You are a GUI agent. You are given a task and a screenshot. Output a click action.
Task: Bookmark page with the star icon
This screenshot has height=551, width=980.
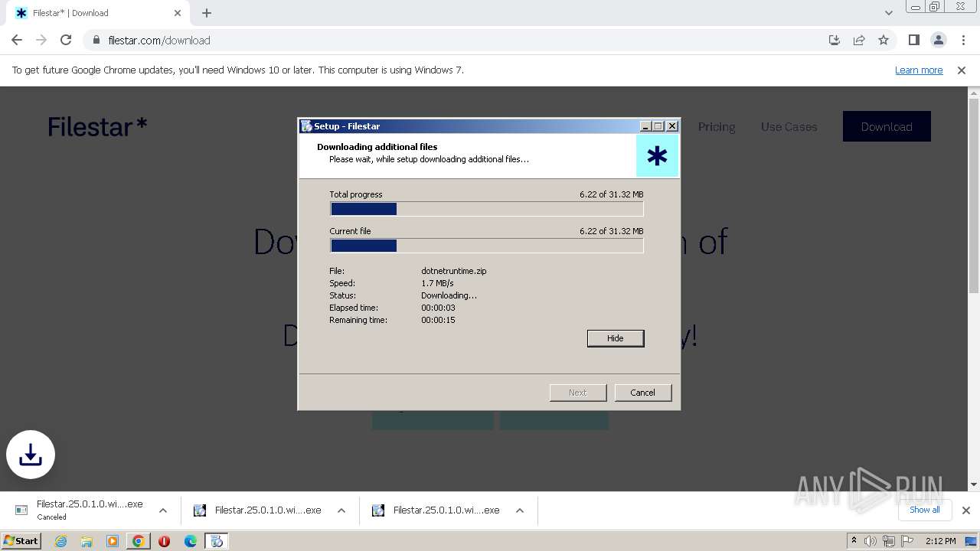pyautogui.click(x=884, y=40)
